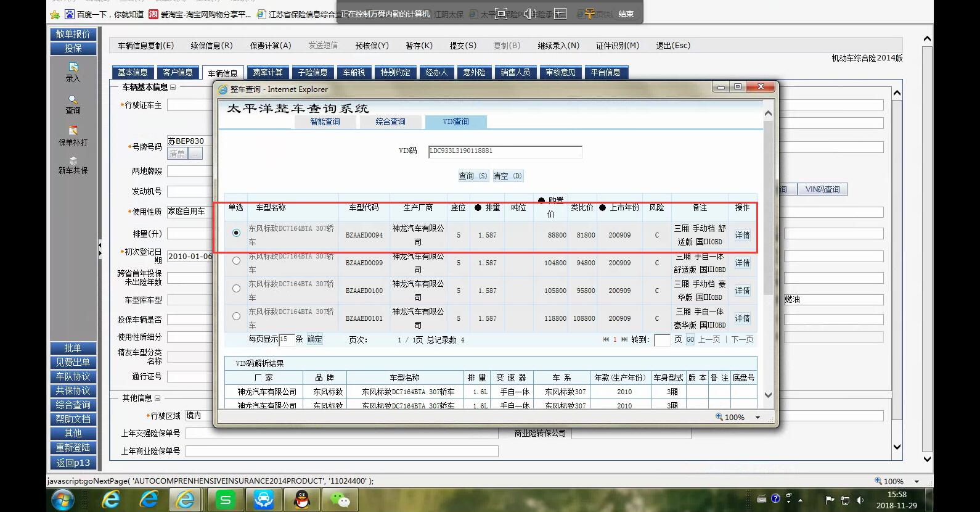Click the tray help question mark icon

click(x=775, y=498)
